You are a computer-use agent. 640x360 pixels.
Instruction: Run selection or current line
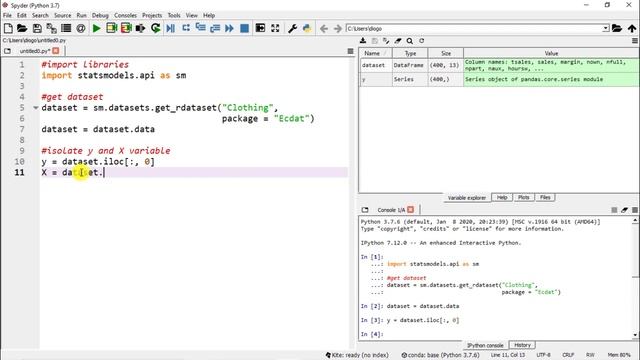pyautogui.click(x=140, y=28)
